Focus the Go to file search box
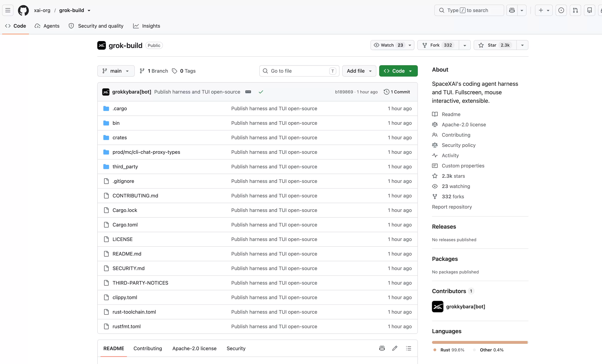 coord(299,71)
